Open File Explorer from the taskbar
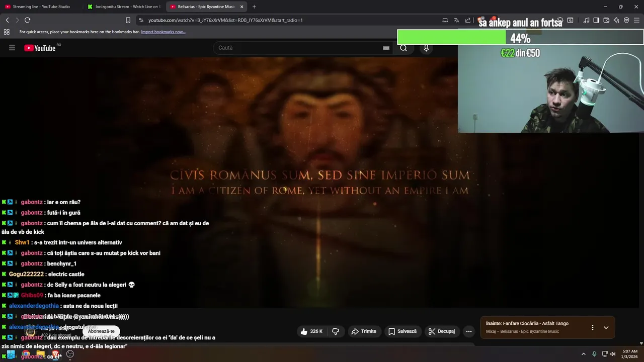This screenshot has width=644, height=362. pyautogui.click(x=40, y=354)
